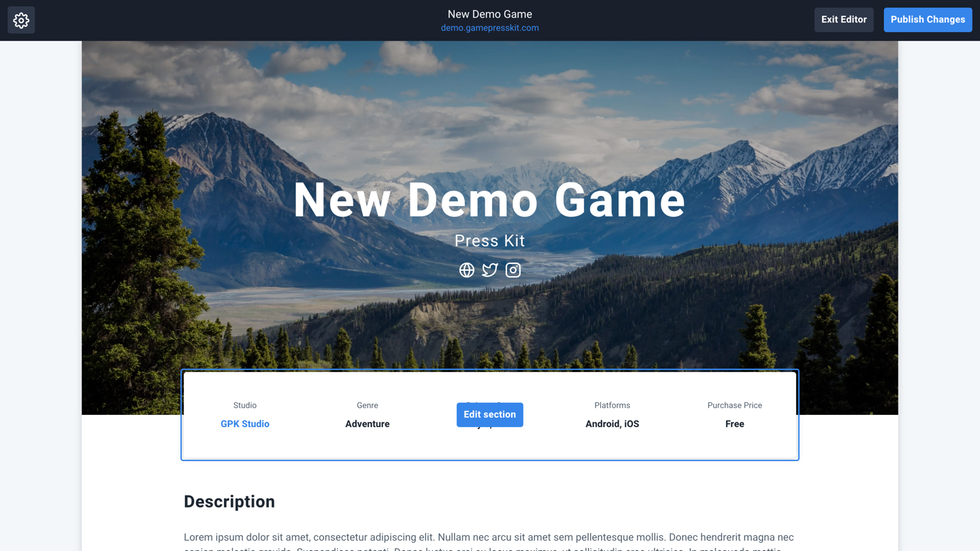Click the Studio label
Screen dimensions: 980x551
(245, 405)
